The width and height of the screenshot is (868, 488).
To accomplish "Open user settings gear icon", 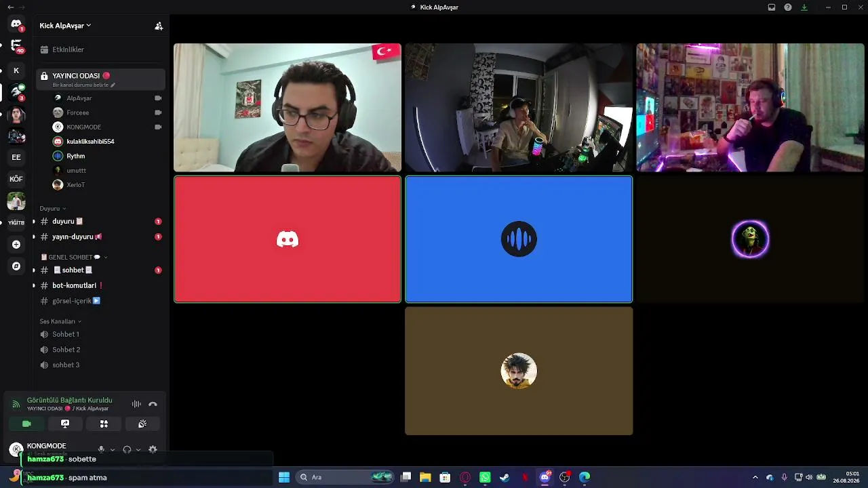I will coord(153,449).
